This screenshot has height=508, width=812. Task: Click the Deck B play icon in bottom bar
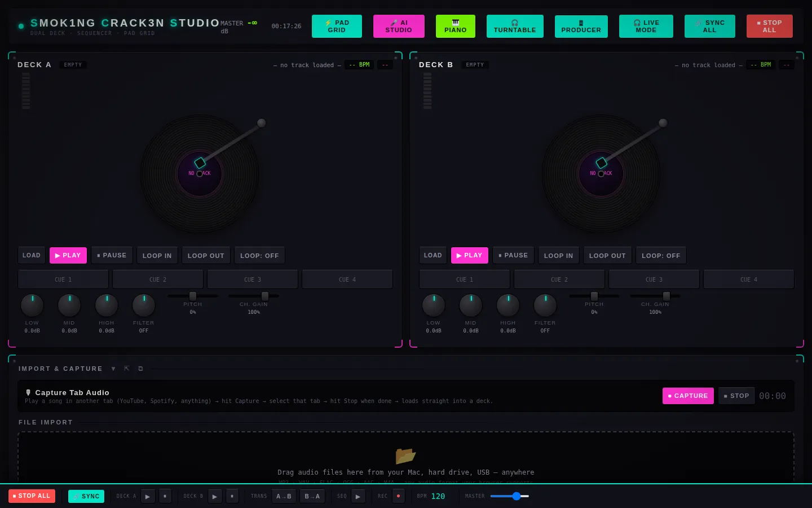click(215, 496)
